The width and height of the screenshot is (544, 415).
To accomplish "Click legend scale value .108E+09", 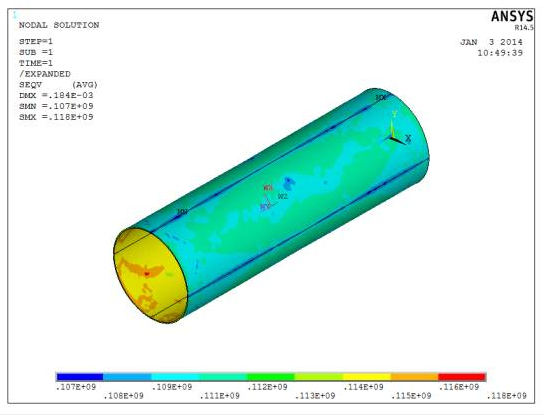I will click(124, 396).
